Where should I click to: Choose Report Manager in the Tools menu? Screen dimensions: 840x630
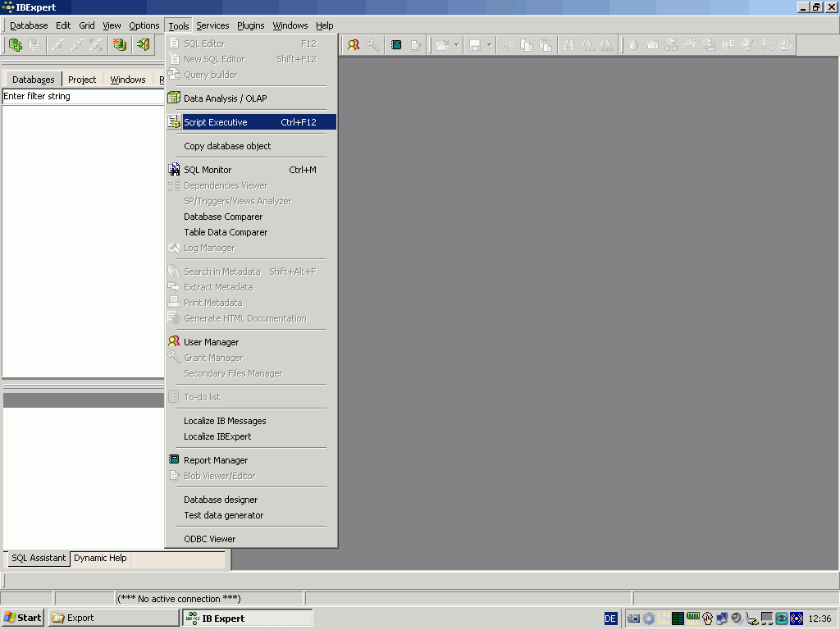tap(251, 460)
